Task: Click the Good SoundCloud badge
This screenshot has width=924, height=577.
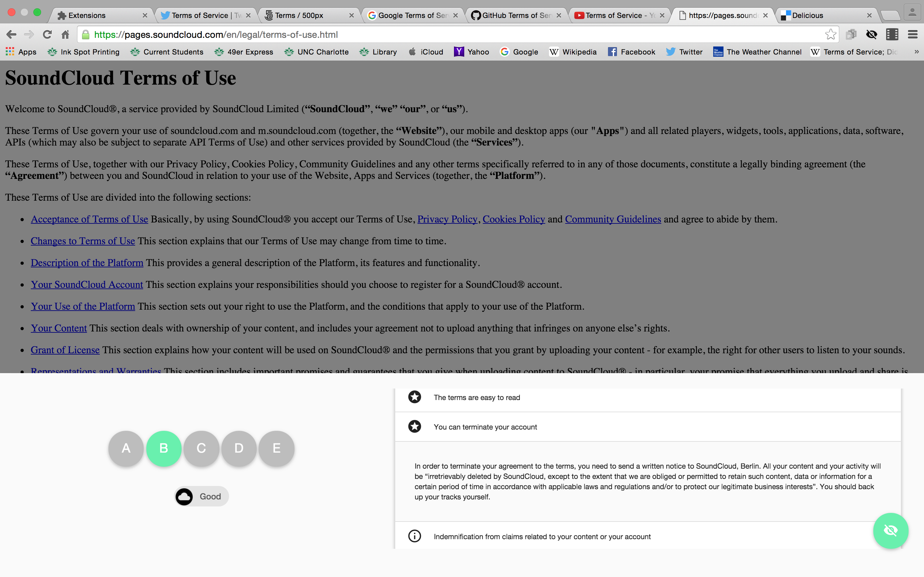Action: [x=201, y=497]
